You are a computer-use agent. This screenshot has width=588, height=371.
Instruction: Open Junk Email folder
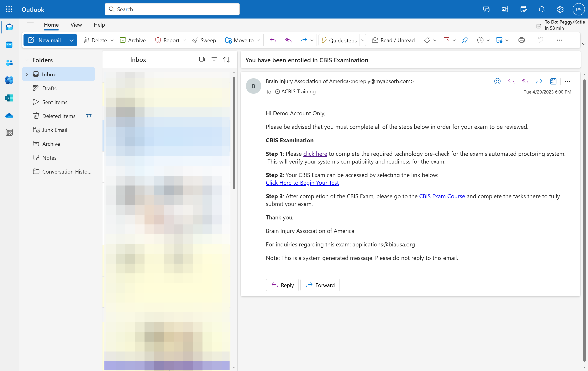point(59,130)
